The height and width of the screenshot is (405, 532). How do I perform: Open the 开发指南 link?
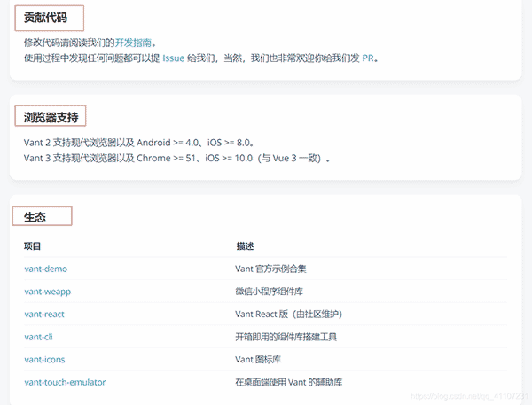click(133, 43)
